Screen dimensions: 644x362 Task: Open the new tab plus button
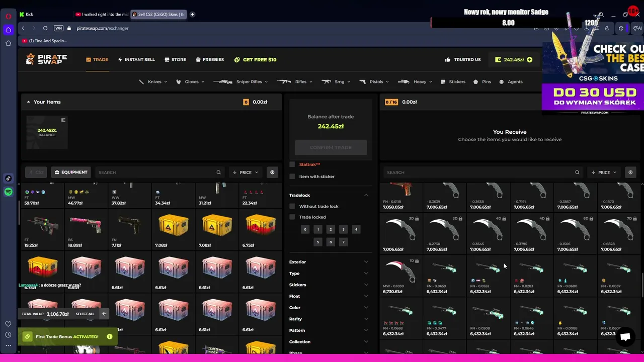coord(192,15)
